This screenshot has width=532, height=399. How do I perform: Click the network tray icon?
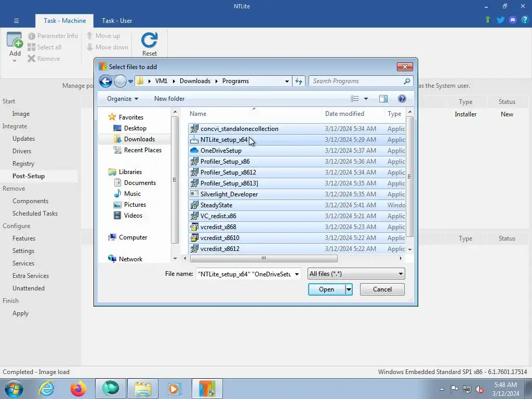click(x=467, y=389)
